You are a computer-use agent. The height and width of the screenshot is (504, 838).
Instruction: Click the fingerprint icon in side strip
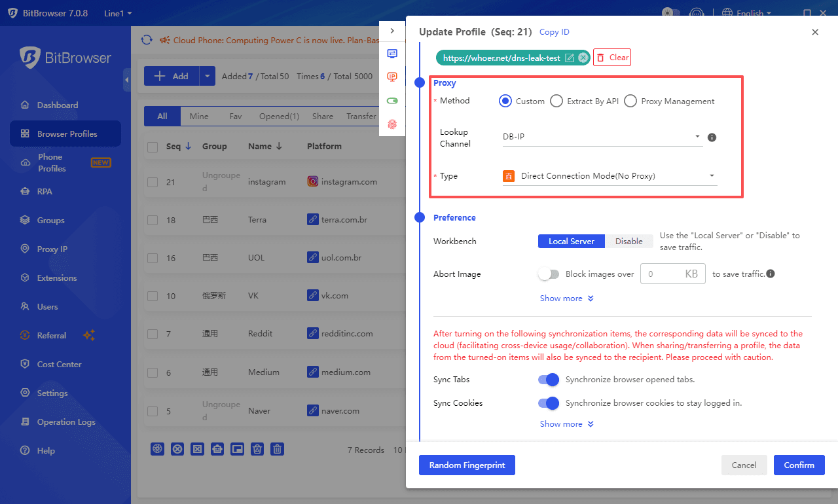coord(392,124)
